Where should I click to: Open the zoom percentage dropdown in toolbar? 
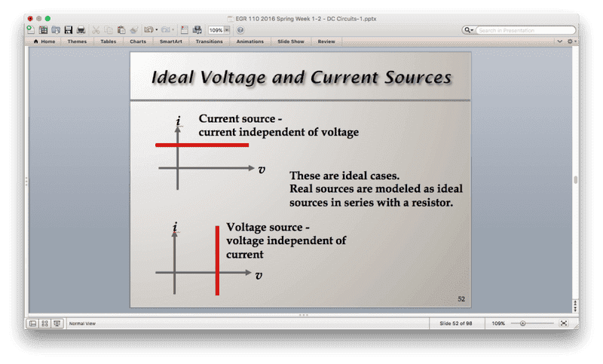(227, 30)
